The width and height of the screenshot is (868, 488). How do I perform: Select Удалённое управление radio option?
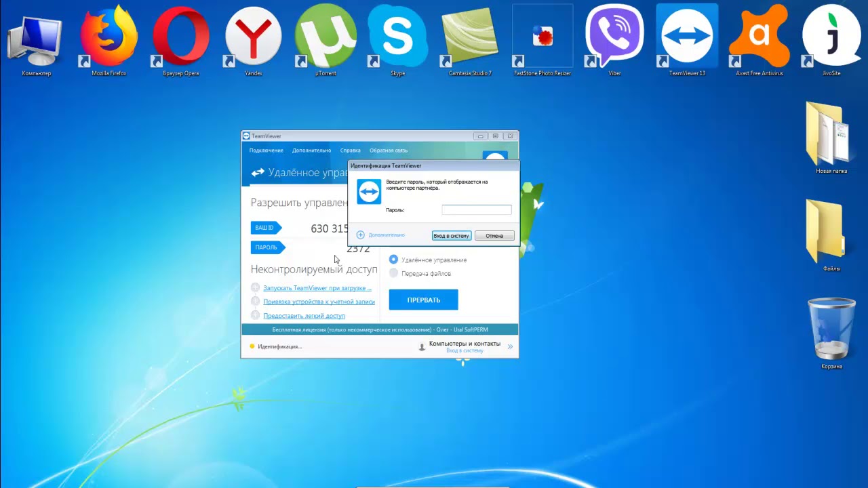pos(393,260)
